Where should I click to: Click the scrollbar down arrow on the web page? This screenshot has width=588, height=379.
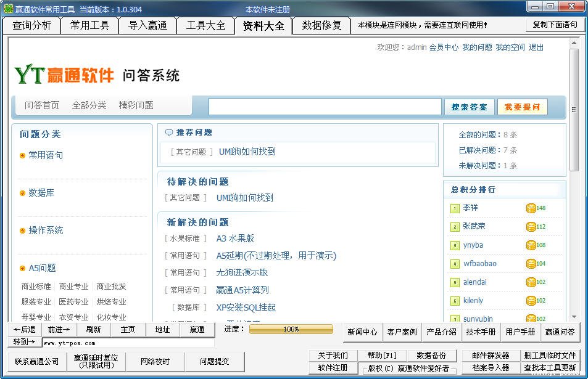pyautogui.click(x=574, y=317)
